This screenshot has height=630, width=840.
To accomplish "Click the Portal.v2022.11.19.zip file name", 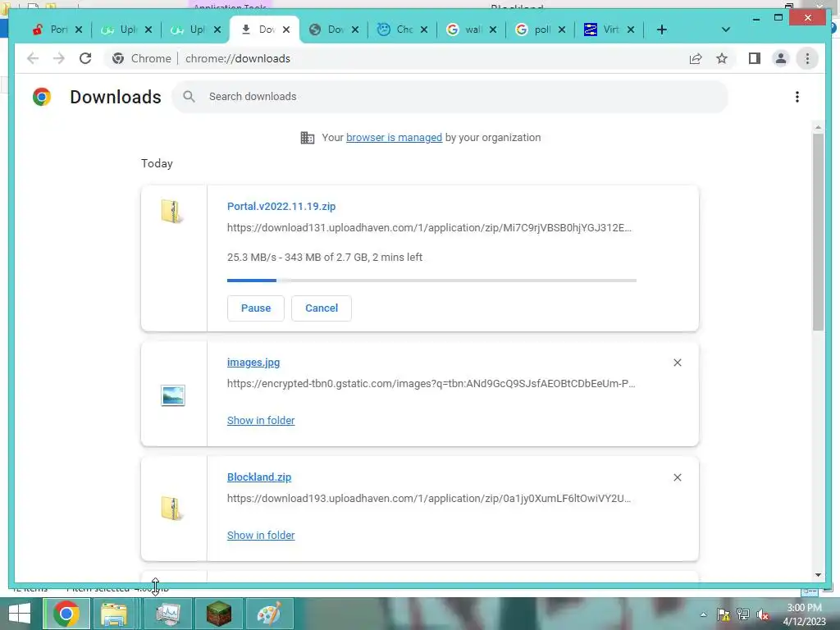I will [x=281, y=206].
